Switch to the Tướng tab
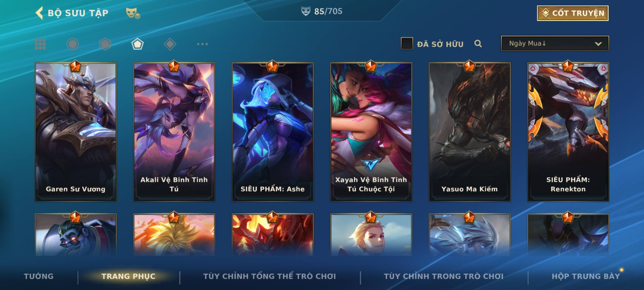Viewport: 644px width, 290px height. pyautogui.click(x=39, y=276)
